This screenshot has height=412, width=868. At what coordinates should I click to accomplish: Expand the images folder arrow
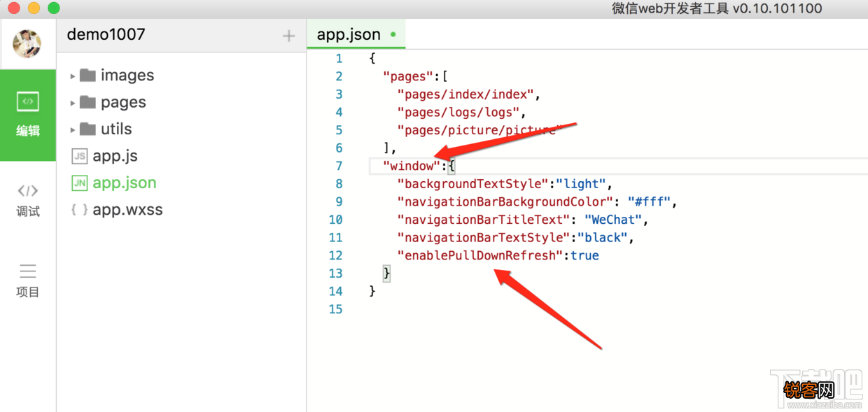[73, 76]
